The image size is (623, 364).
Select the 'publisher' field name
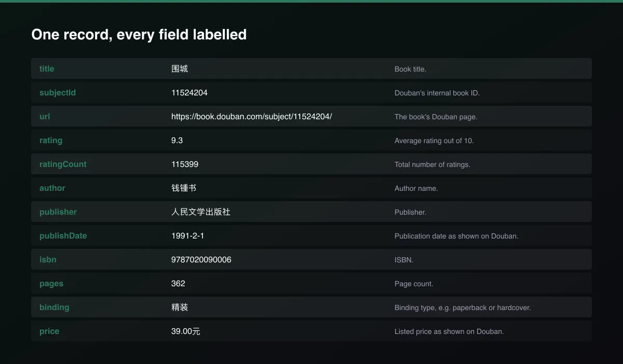click(58, 212)
